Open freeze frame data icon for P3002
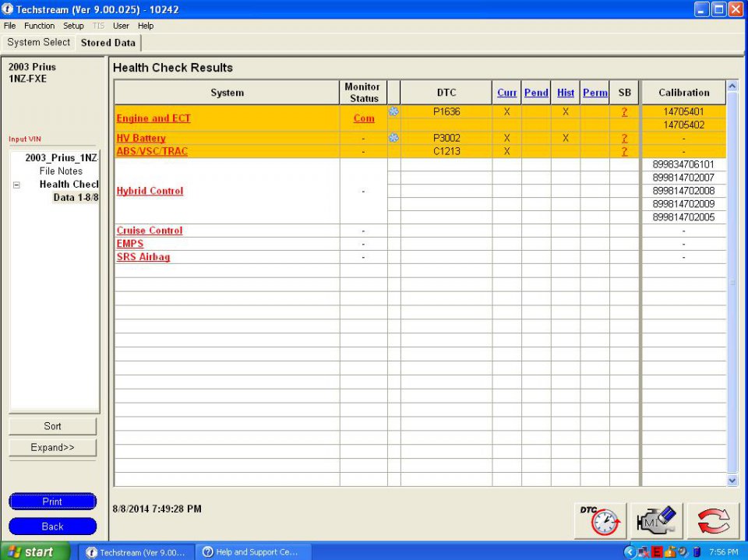The image size is (748, 560). click(393, 138)
